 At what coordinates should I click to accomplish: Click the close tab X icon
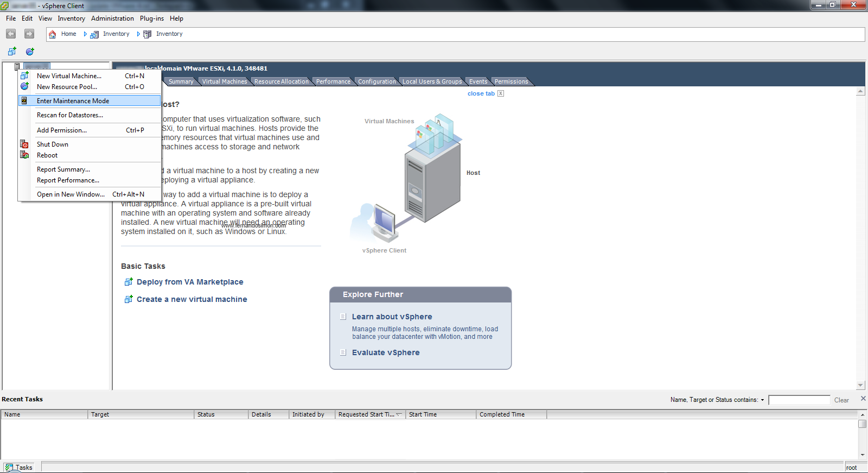pyautogui.click(x=501, y=93)
